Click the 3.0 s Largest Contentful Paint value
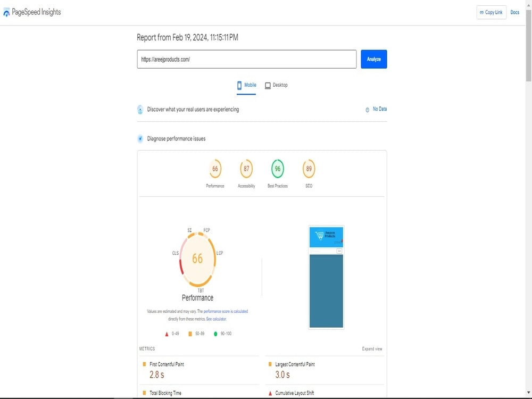 [x=282, y=375]
